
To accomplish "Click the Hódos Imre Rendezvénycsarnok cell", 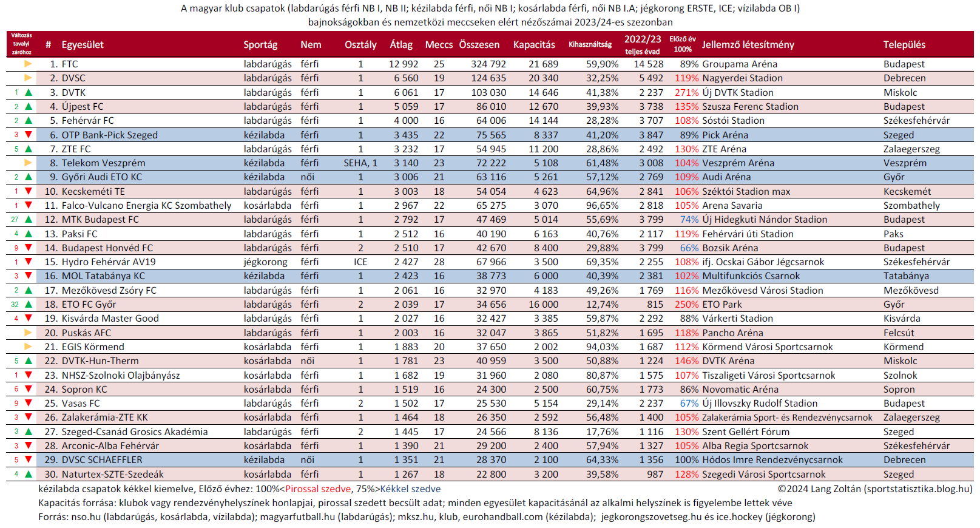I will point(772,459).
